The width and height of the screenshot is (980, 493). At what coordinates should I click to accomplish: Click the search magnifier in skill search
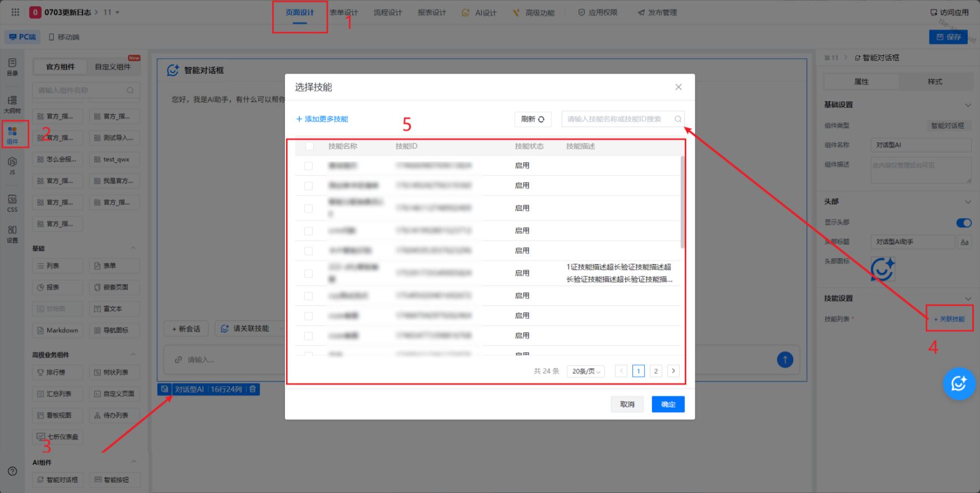677,119
